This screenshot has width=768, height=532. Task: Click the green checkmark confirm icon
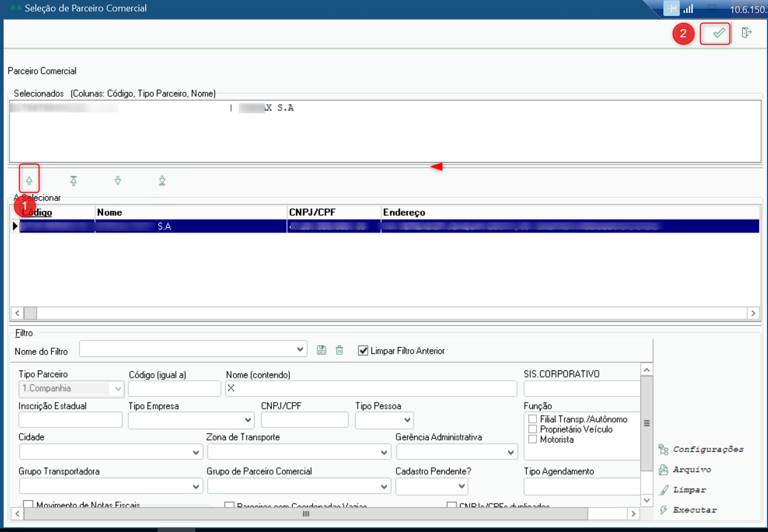[718, 34]
